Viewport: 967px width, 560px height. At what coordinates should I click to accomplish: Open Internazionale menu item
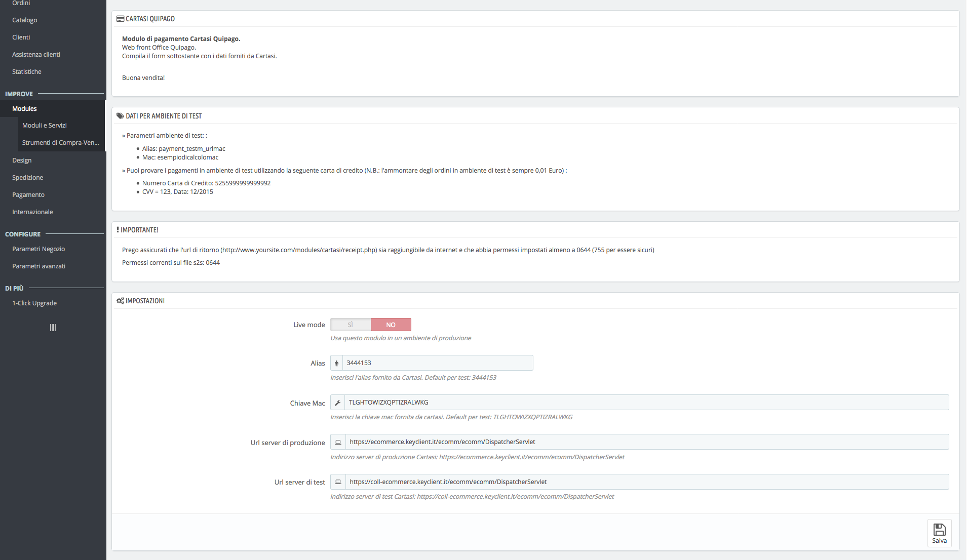point(32,212)
